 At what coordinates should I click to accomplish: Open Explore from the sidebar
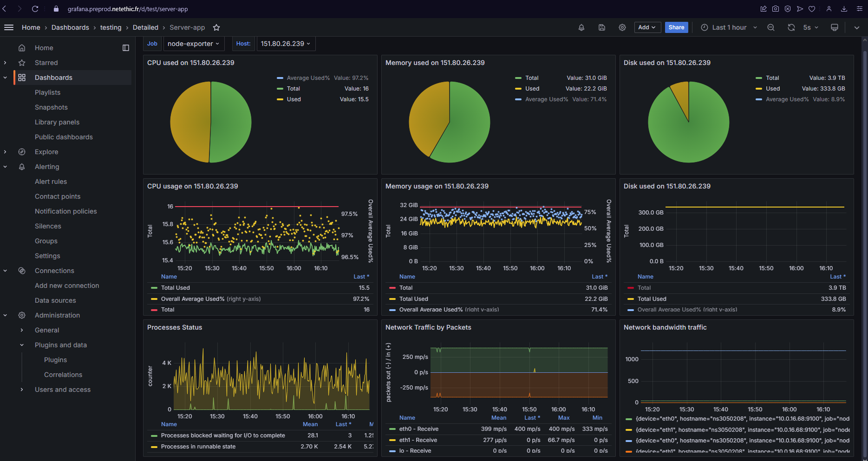click(x=46, y=152)
